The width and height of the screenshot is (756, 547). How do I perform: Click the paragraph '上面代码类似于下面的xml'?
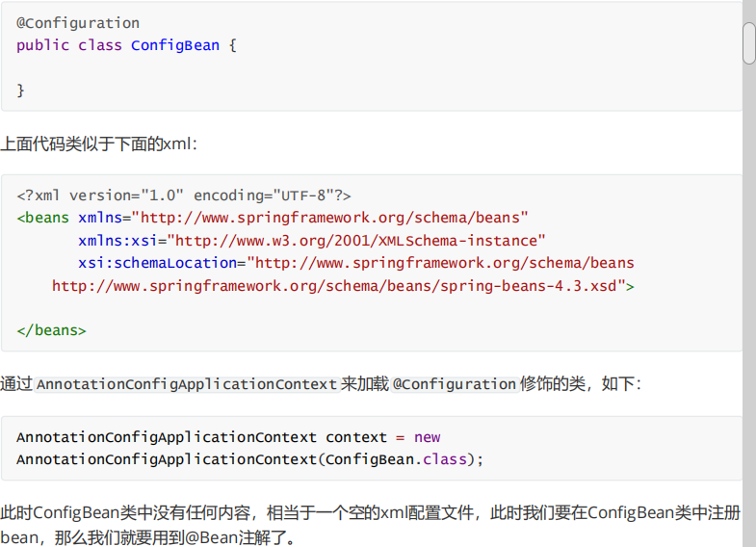point(98,143)
